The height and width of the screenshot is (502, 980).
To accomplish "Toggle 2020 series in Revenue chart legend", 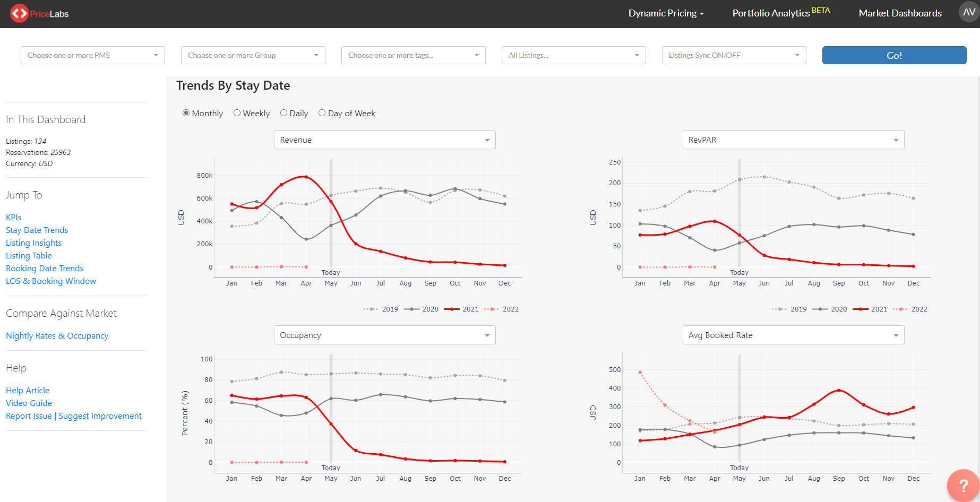I will 421,309.
